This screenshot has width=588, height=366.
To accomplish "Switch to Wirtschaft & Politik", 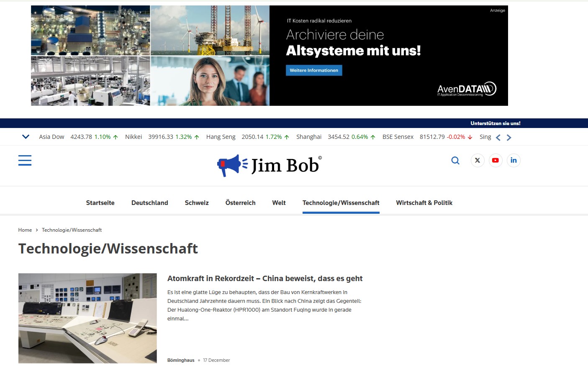I will point(424,203).
